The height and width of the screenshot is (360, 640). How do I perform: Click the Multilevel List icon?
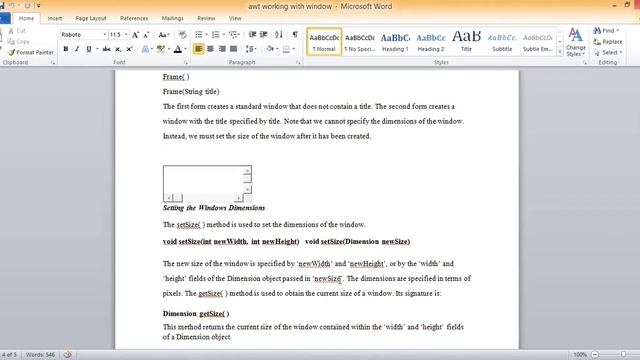[233, 35]
